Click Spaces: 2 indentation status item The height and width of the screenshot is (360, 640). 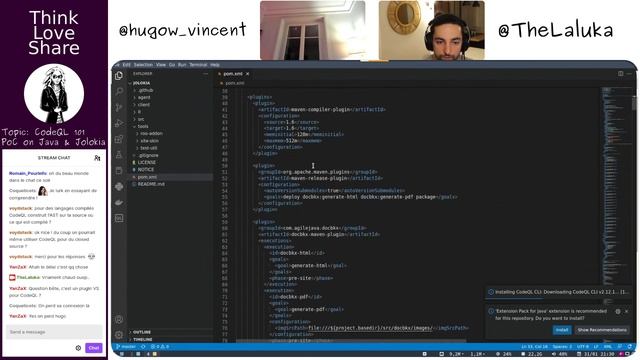click(562, 347)
